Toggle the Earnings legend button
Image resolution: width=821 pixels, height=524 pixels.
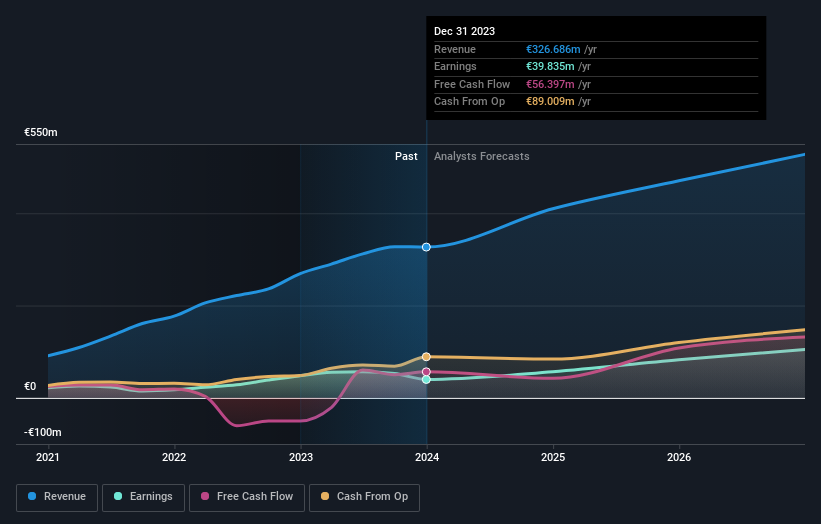(143, 497)
